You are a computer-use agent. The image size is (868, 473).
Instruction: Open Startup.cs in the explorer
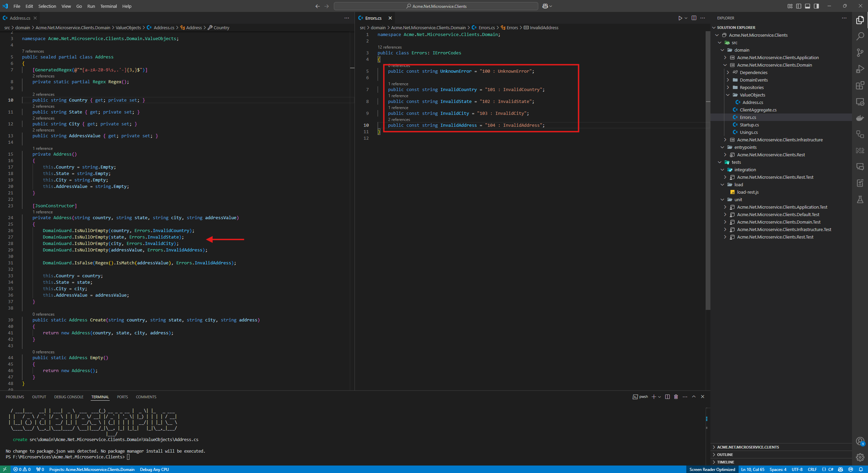click(749, 125)
